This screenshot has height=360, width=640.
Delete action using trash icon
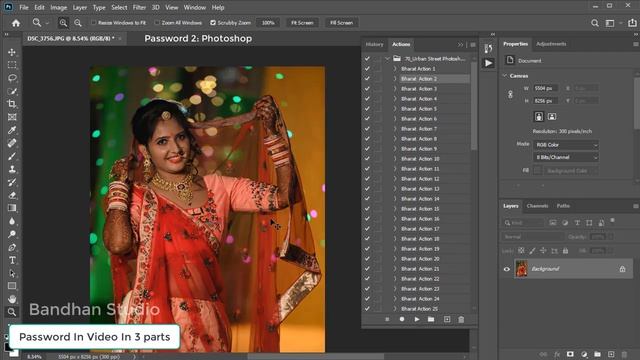click(461, 319)
